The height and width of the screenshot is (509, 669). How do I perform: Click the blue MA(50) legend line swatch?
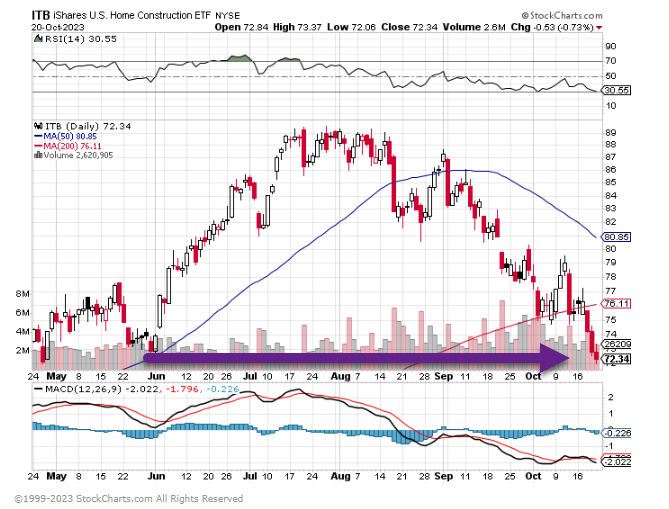38,137
